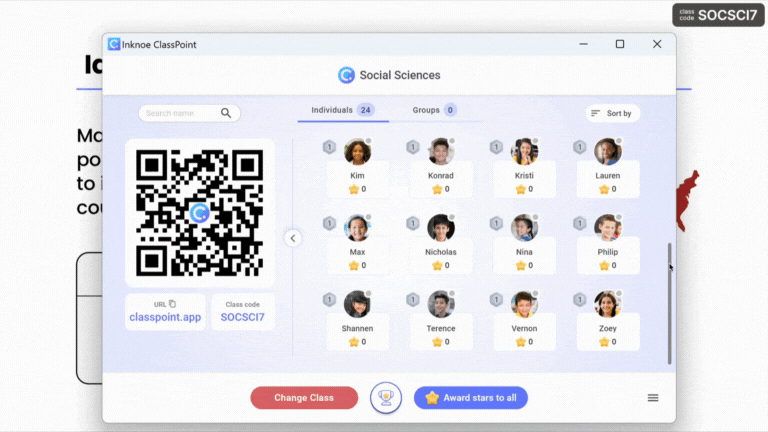Click the QR code image
Screen dimensions: 768x432
[199, 213]
